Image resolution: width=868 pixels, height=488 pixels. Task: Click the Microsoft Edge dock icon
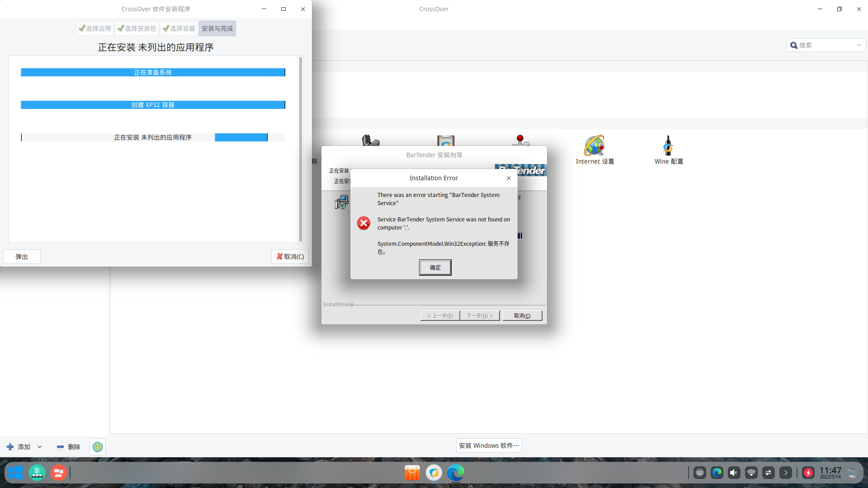point(455,473)
